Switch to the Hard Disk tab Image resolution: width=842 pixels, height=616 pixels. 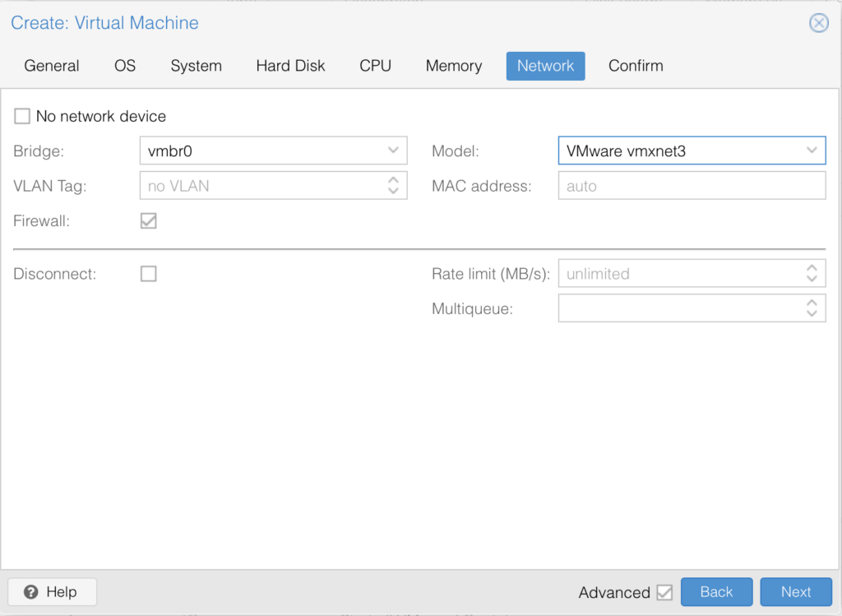click(290, 66)
